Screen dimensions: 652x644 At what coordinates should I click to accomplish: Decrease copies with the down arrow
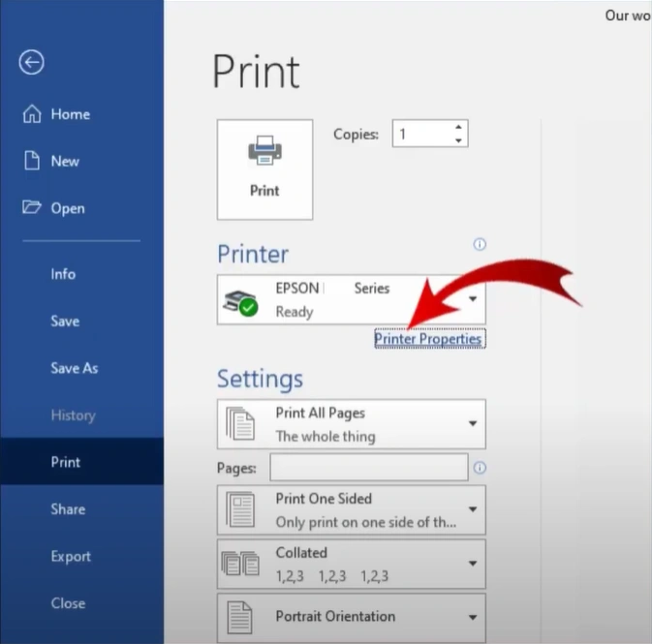(458, 141)
